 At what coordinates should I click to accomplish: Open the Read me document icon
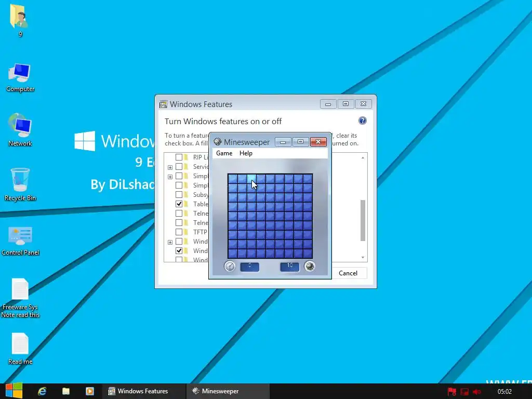point(20,349)
